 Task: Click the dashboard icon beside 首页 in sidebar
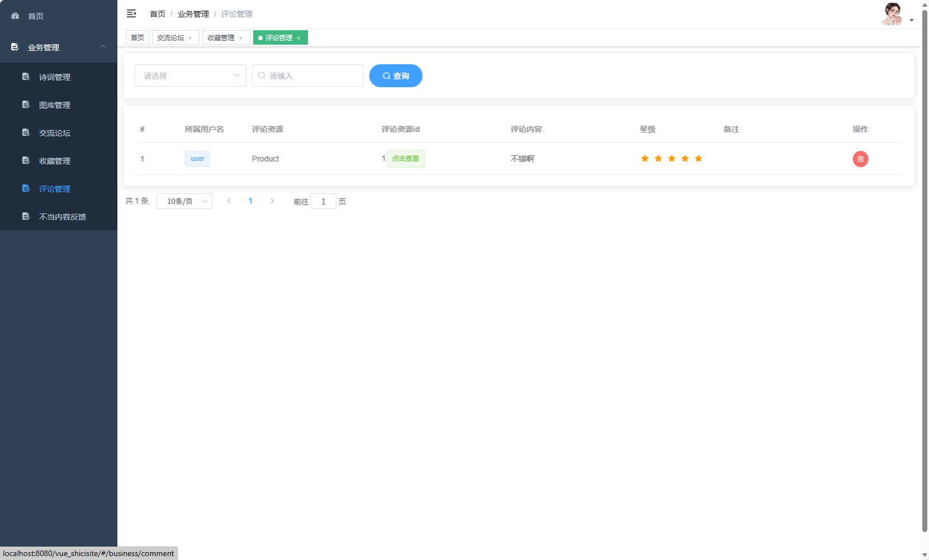15,16
